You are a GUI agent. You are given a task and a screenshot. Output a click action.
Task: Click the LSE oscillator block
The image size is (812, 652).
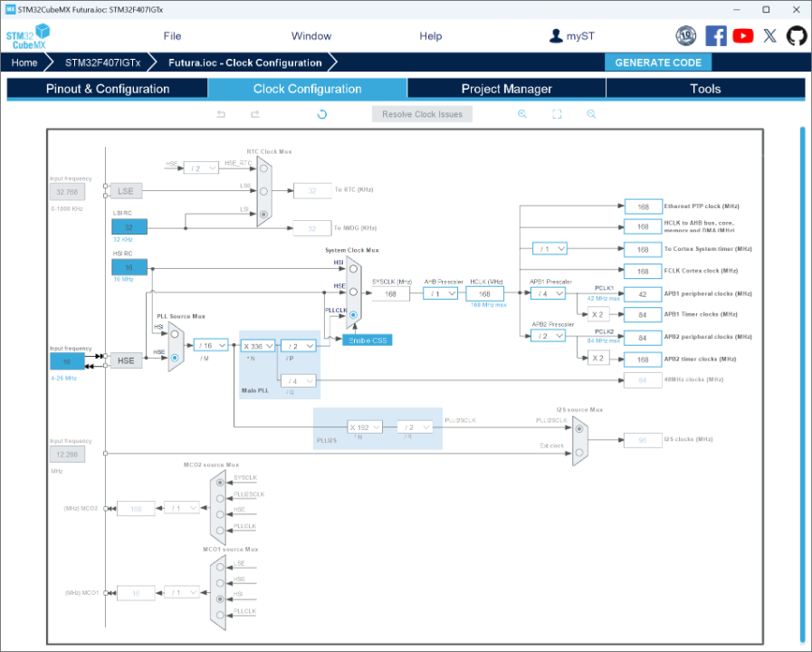(126, 191)
